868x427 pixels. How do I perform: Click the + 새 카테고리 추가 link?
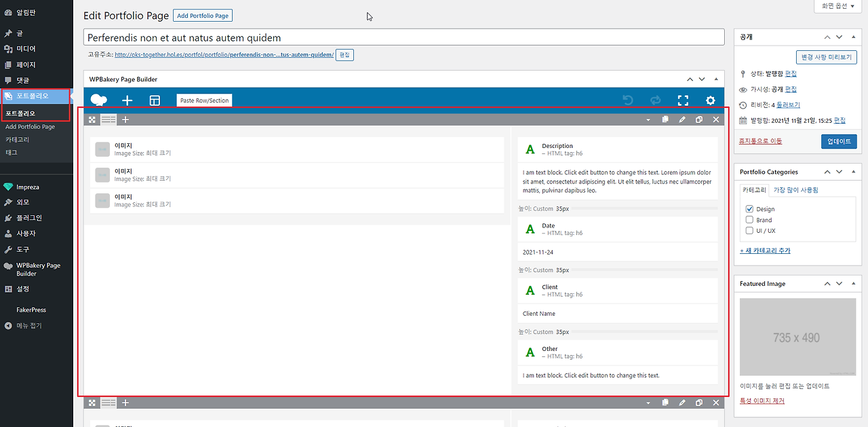pos(765,250)
